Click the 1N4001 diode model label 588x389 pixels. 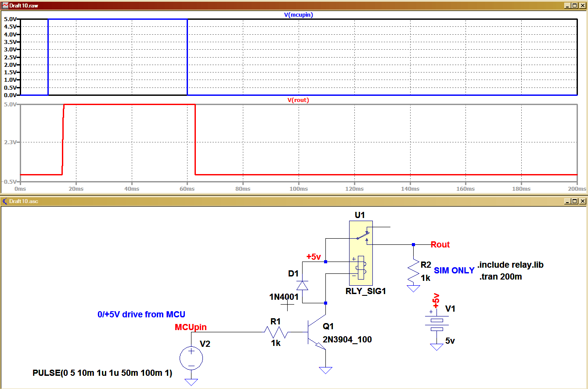(x=284, y=297)
